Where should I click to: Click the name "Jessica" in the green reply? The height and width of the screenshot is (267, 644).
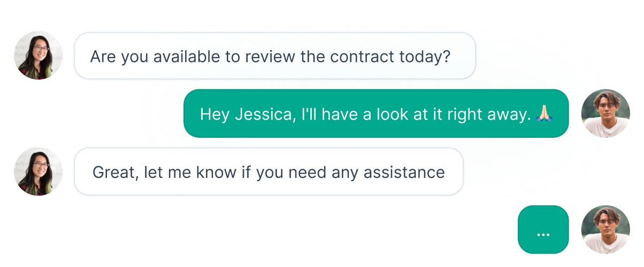[265, 114]
